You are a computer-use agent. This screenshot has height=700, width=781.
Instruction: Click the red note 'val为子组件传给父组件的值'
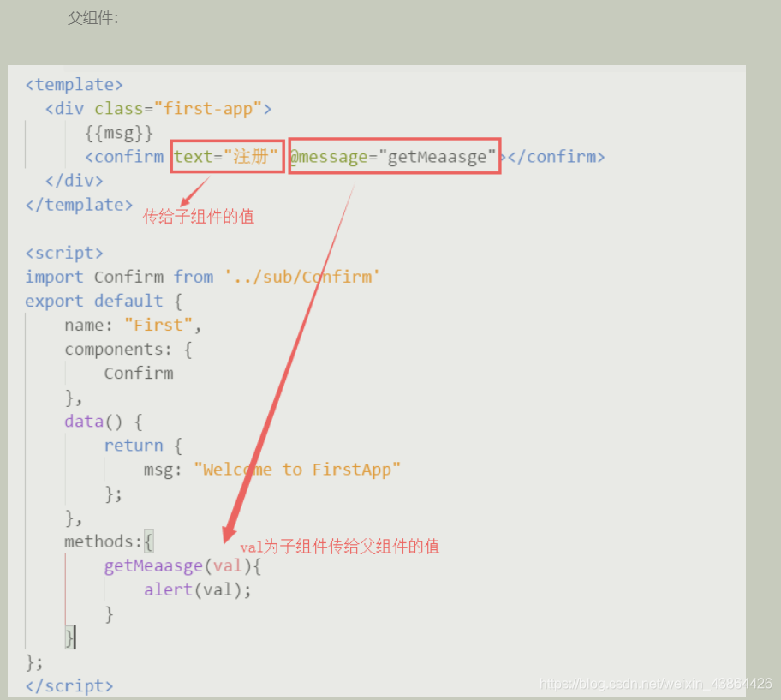click(340, 547)
